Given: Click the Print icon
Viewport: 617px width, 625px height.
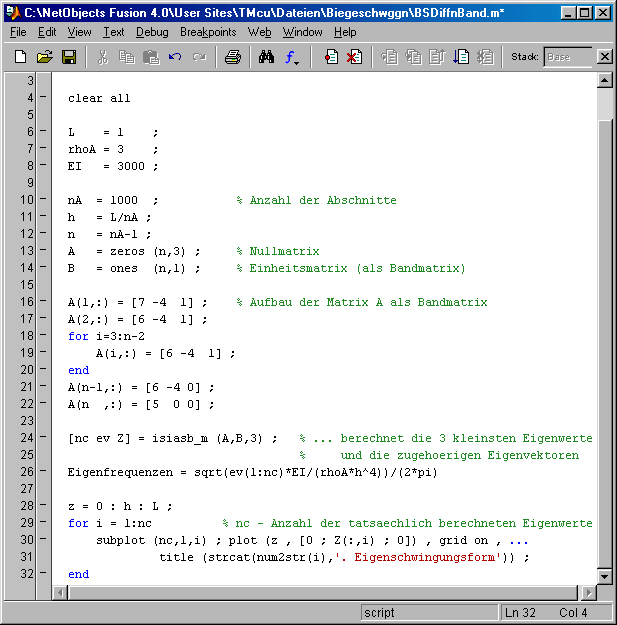Looking at the screenshot, I should click(x=232, y=57).
